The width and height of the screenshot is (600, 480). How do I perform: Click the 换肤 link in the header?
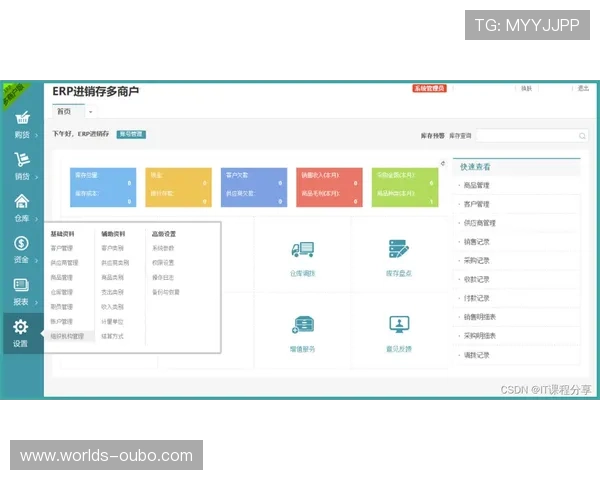click(527, 88)
